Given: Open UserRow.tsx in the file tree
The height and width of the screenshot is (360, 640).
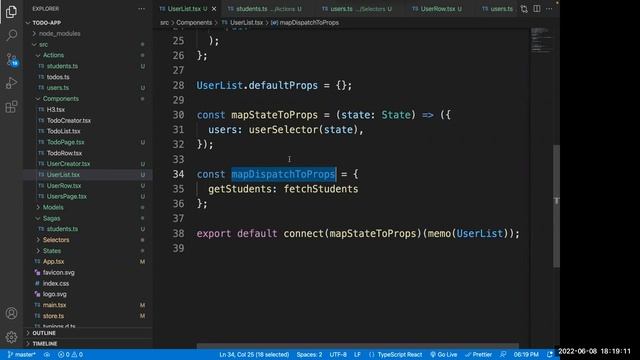Looking at the screenshot, I should click(x=64, y=186).
